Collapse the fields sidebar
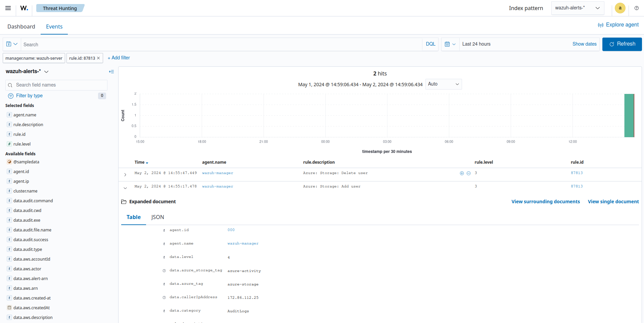The height and width of the screenshot is (323, 644). pyautogui.click(x=111, y=71)
